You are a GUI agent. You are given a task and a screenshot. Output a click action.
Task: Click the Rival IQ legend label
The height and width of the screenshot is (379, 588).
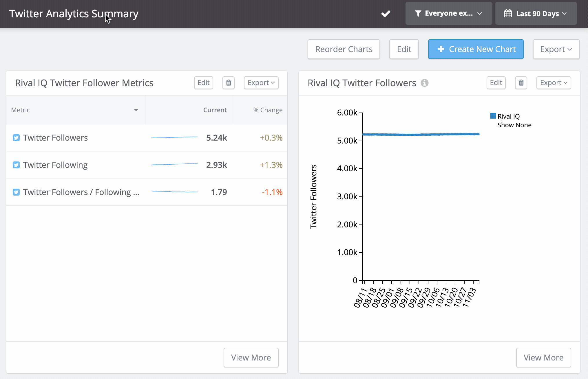pos(509,116)
